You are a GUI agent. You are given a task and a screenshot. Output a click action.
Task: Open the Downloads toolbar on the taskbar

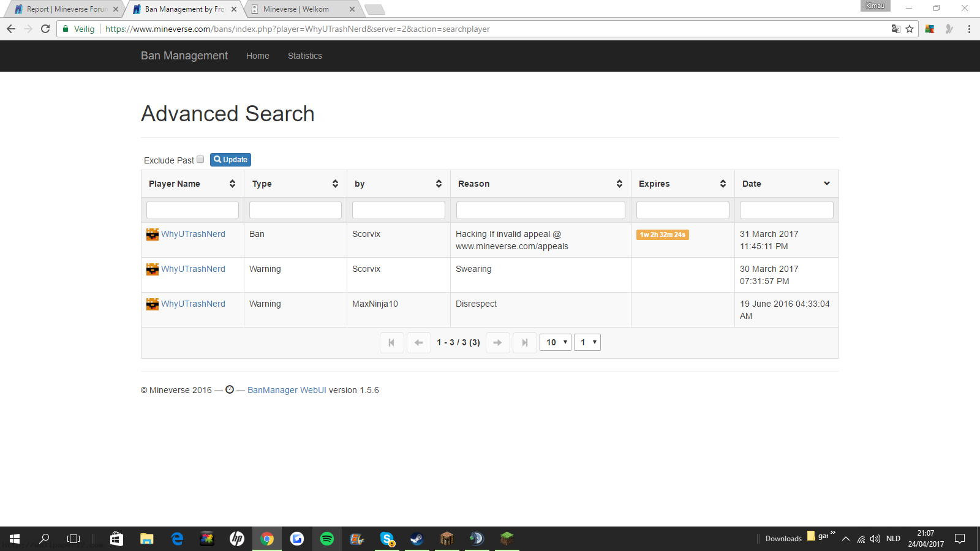[783, 539]
